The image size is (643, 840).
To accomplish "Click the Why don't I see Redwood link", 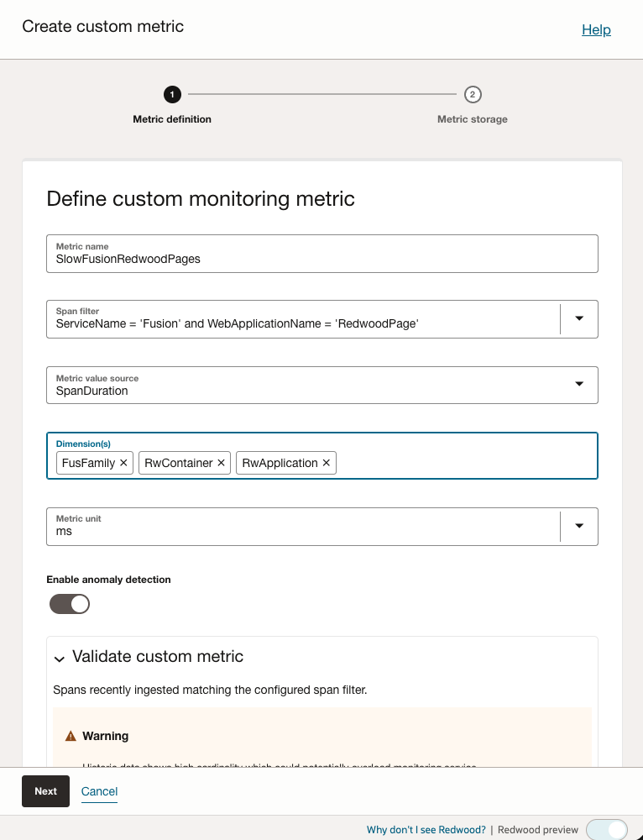I will pyautogui.click(x=426, y=829).
